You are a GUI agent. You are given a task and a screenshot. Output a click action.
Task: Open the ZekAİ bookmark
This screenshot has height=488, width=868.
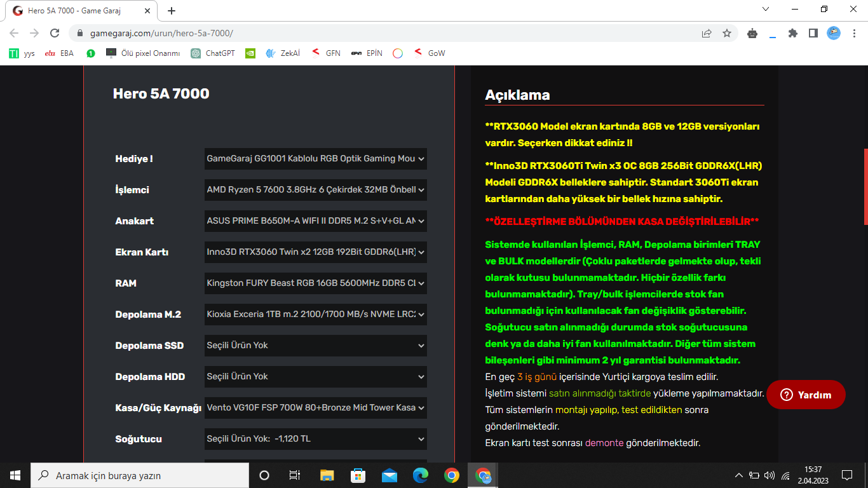283,53
